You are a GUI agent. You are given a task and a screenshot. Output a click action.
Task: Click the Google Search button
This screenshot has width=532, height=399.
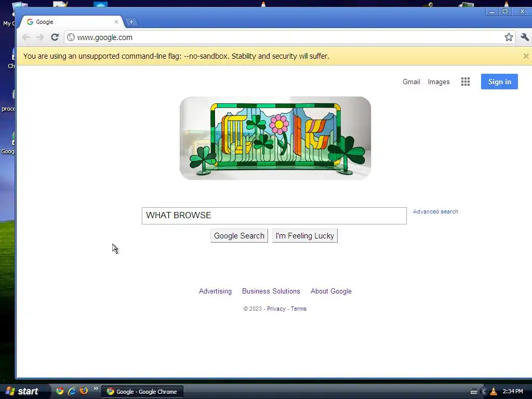click(x=239, y=236)
